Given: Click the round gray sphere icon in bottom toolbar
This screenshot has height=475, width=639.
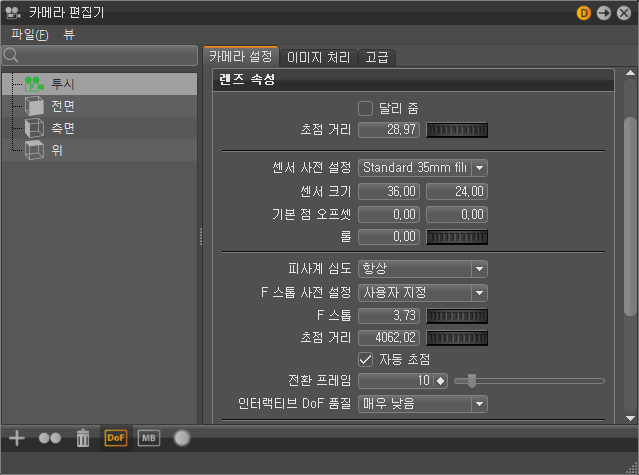Looking at the screenshot, I should (182, 438).
